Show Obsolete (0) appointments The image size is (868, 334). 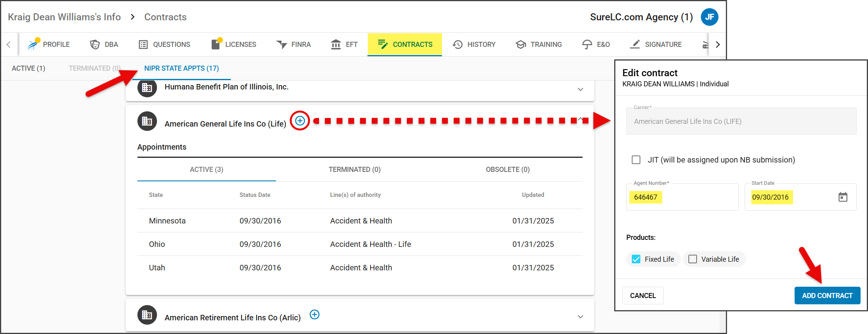coord(508,170)
